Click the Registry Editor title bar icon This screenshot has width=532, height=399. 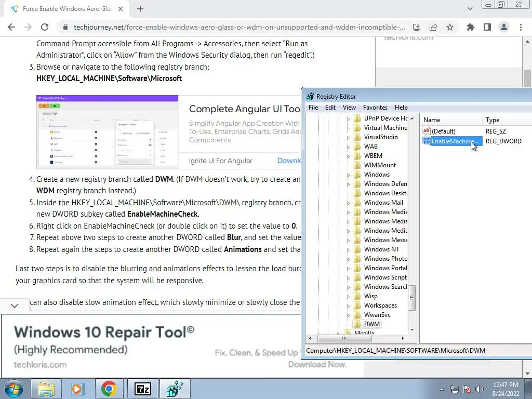[310, 96]
